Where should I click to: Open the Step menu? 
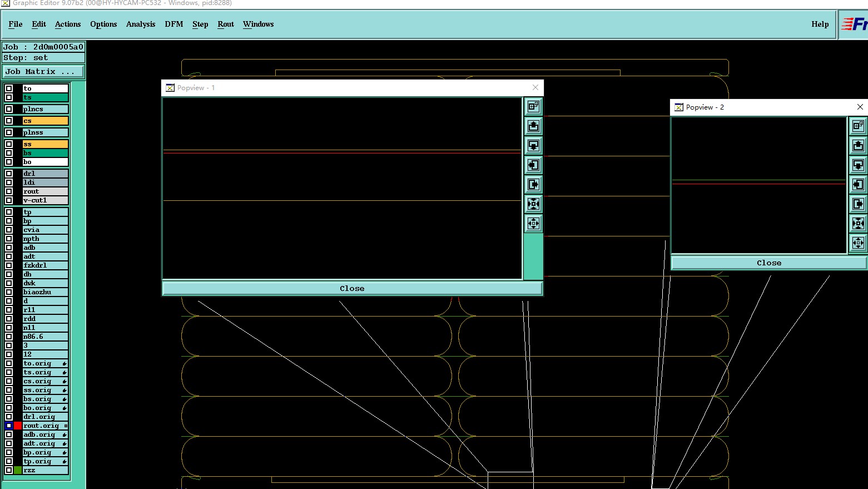[x=200, y=24]
